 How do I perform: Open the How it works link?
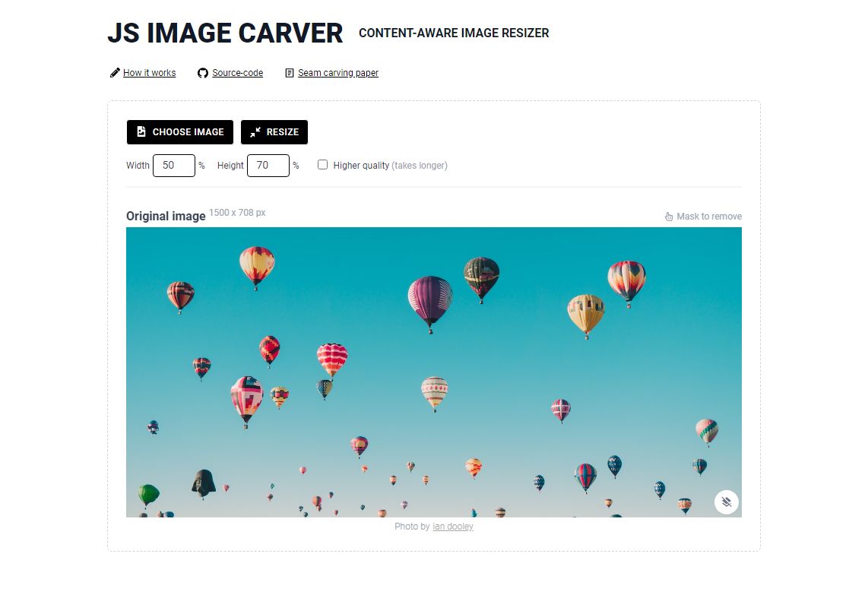150,72
